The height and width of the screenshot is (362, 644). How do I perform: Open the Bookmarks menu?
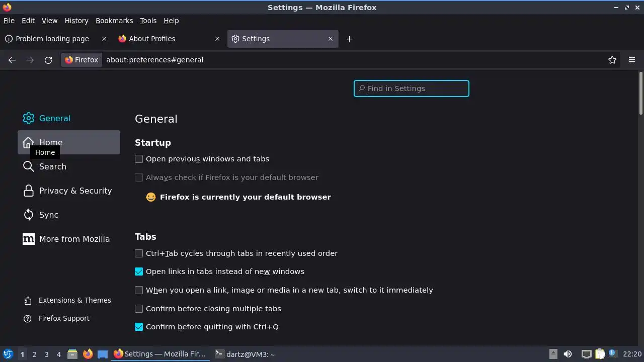tap(114, 21)
